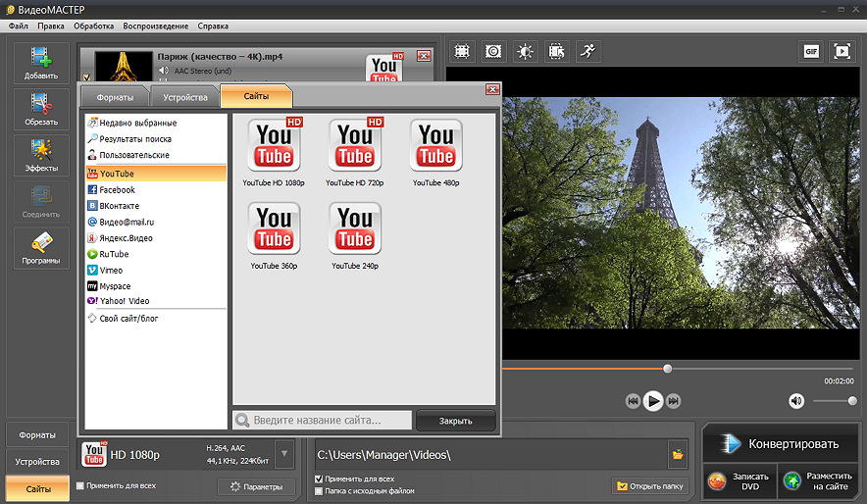Choose the YouTube 240p preset icon
The height and width of the screenshot is (504, 867).
tap(355, 229)
